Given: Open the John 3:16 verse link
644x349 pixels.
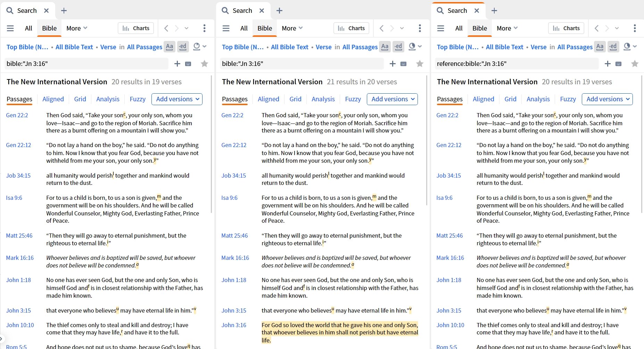Looking at the screenshot, I should 234,325.
